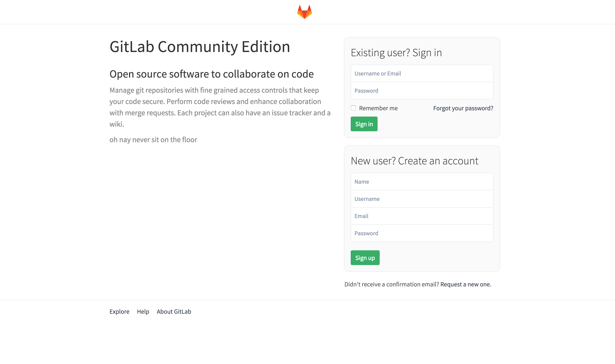Enable the Remember me checkbox
615x364 pixels.
pyautogui.click(x=353, y=108)
